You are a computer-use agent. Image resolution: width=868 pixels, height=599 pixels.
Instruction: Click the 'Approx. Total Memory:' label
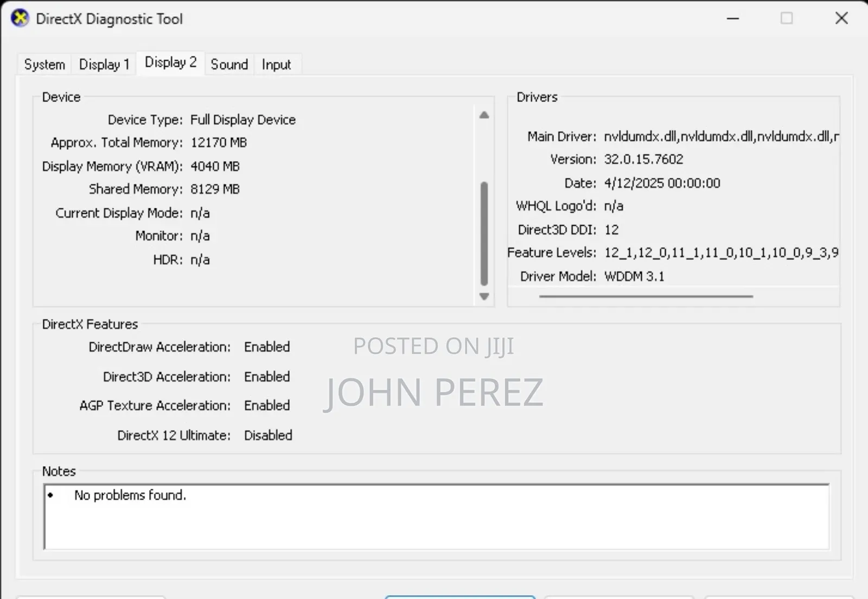pyautogui.click(x=117, y=143)
